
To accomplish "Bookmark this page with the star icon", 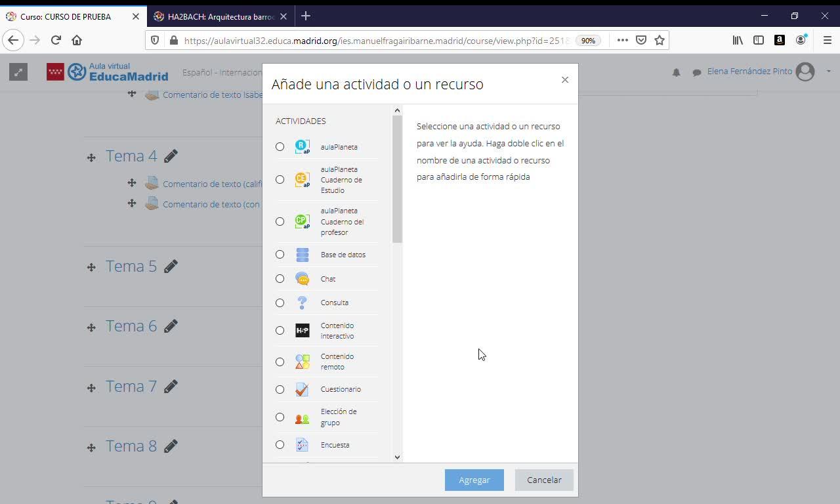I will click(660, 40).
